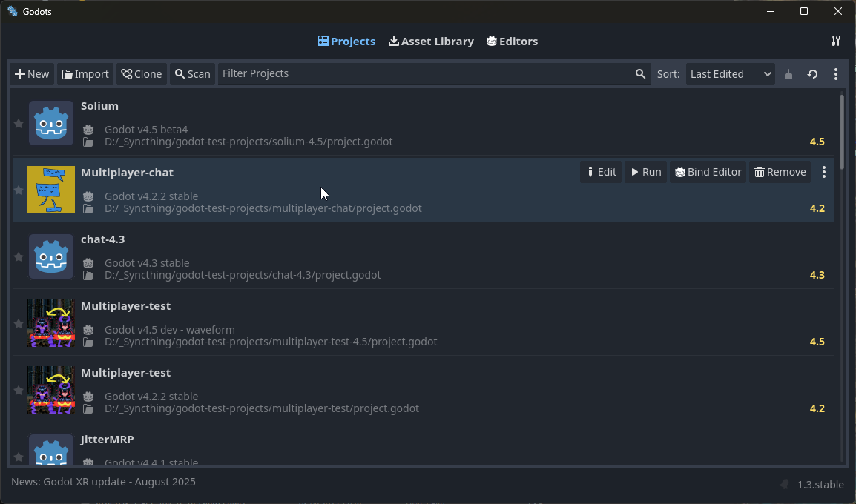856x504 pixels.
Task: Switch to the Editors tab
Action: click(512, 42)
